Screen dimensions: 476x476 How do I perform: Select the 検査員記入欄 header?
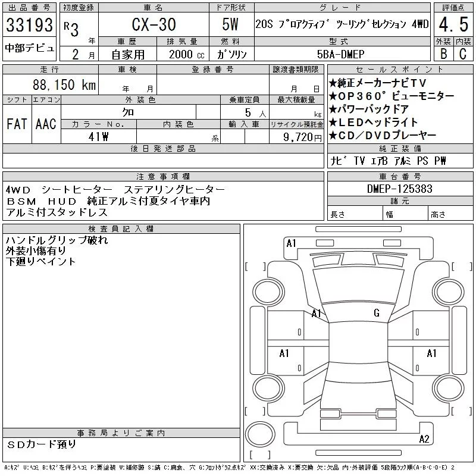coord(121,229)
